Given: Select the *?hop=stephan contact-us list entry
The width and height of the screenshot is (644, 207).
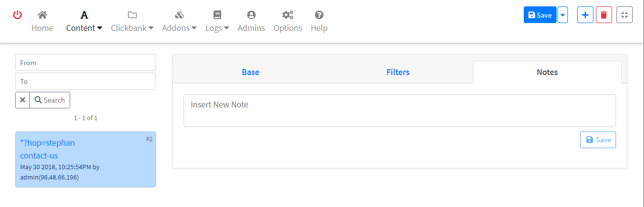Looking at the screenshot, I should [x=85, y=159].
